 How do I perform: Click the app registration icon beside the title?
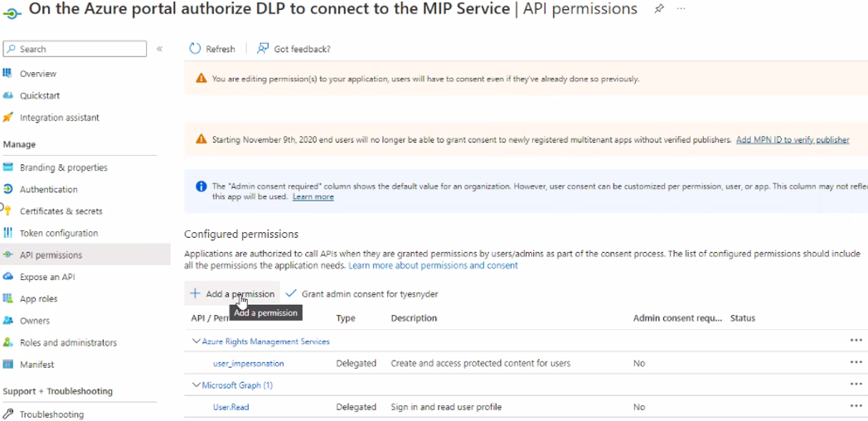click(x=12, y=13)
